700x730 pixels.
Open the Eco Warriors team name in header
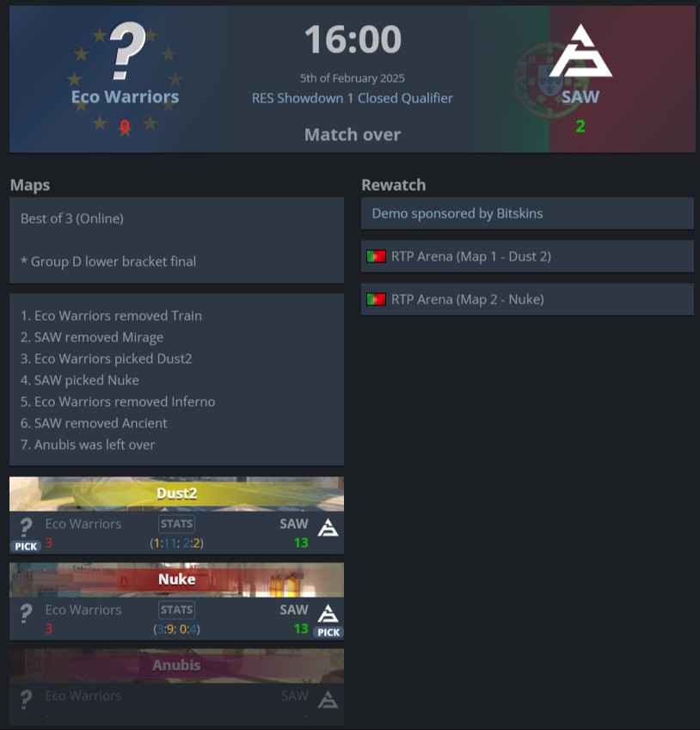coord(125,97)
